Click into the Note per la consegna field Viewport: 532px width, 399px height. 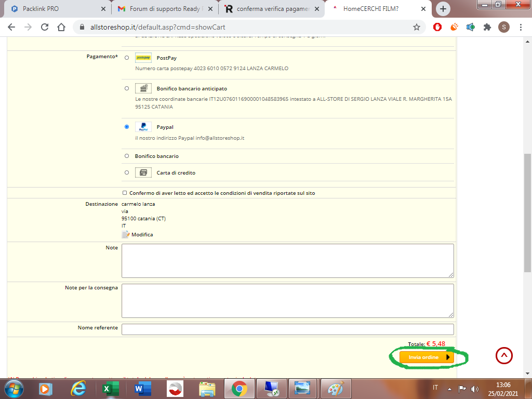pos(288,301)
